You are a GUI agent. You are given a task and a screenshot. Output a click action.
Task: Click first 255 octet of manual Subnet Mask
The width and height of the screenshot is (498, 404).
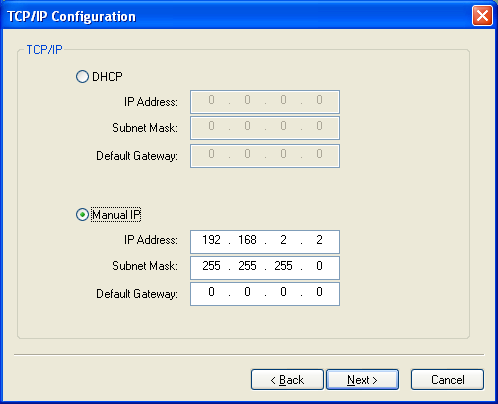tap(211, 266)
